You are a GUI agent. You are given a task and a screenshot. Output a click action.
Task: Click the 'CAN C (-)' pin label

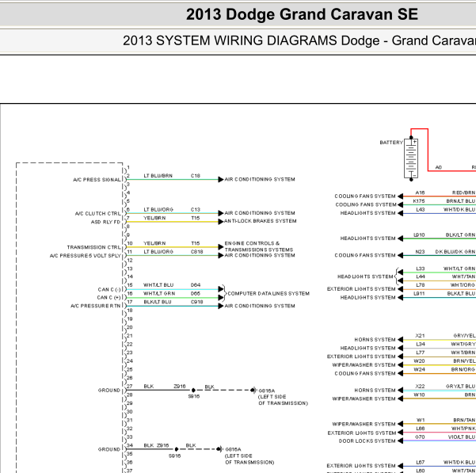coord(109,289)
